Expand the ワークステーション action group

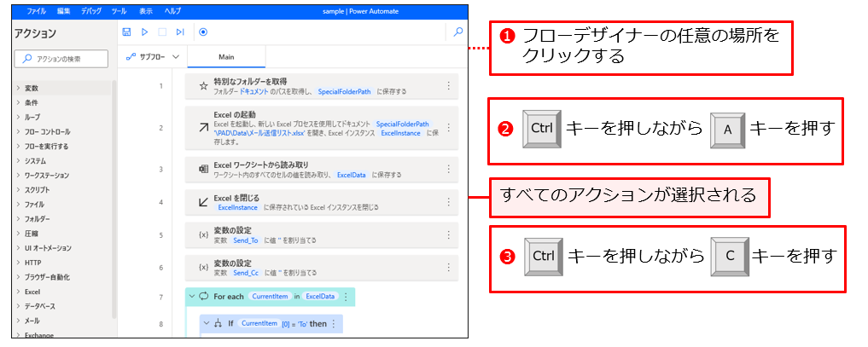tap(18, 176)
